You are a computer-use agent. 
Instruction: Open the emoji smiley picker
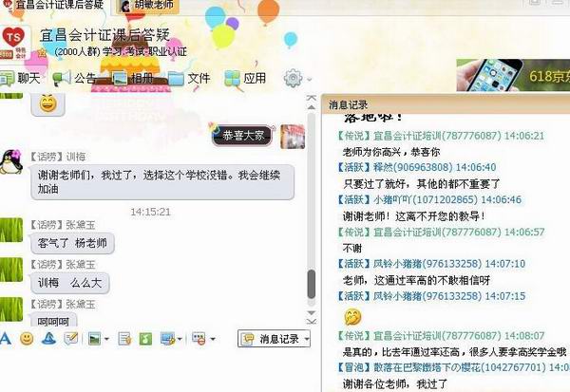click(27, 339)
